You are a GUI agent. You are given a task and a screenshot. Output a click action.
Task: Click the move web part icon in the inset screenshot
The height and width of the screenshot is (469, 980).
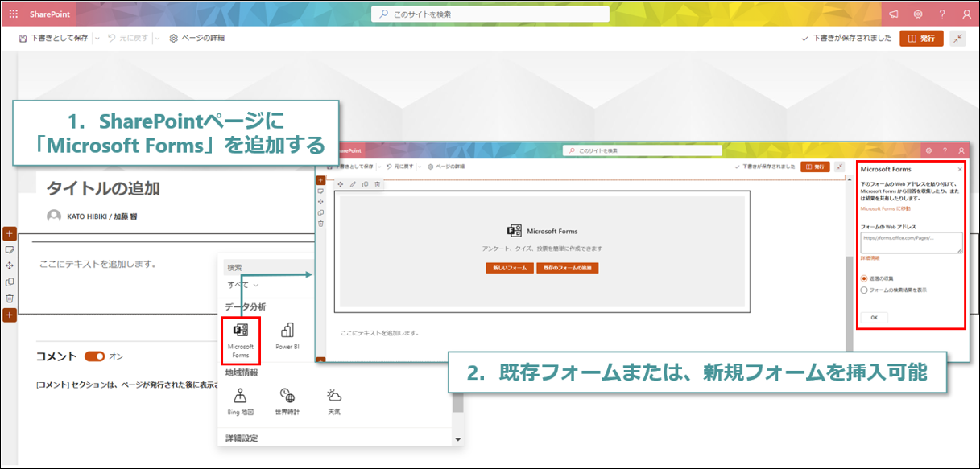341,184
